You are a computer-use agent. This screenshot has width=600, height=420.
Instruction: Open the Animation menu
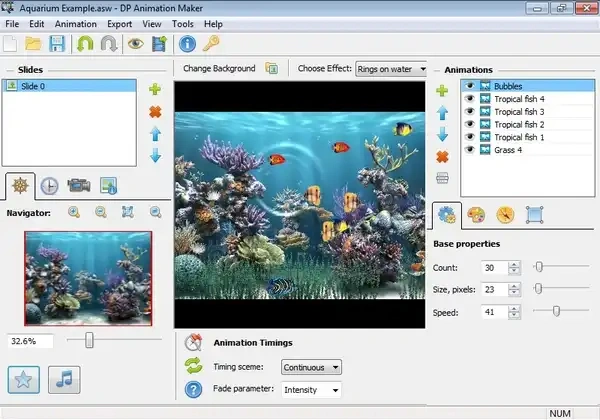76,23
